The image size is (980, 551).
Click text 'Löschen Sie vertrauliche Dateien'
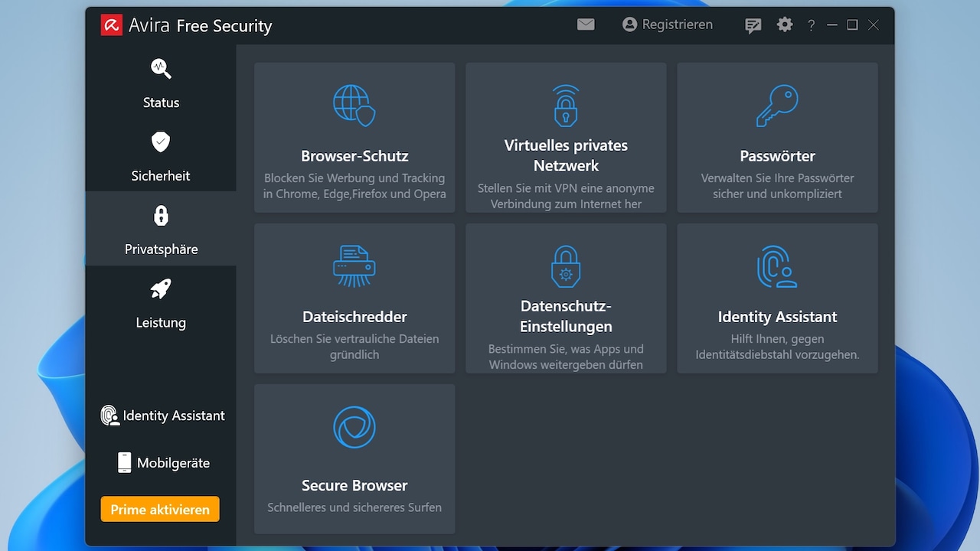pyautogui.click(x=354, y=339)
